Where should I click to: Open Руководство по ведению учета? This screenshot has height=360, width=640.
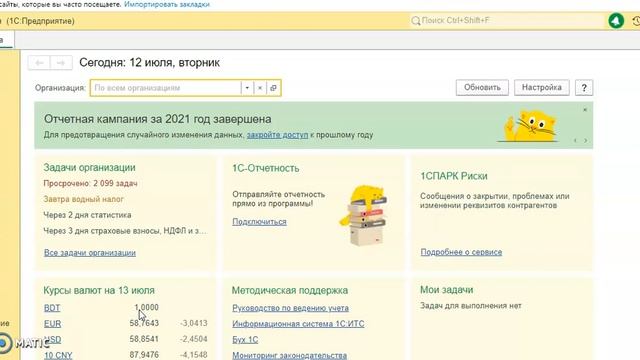click(x=290, y=308)
